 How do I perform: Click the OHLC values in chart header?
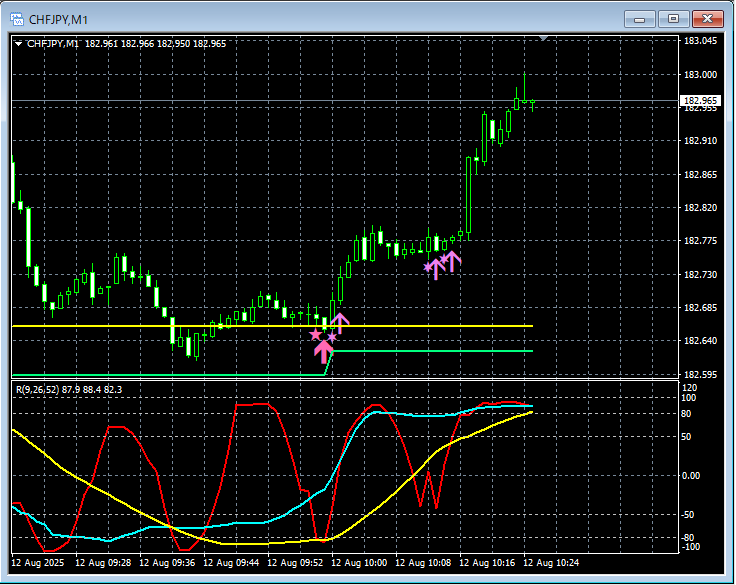coord(155,44)
